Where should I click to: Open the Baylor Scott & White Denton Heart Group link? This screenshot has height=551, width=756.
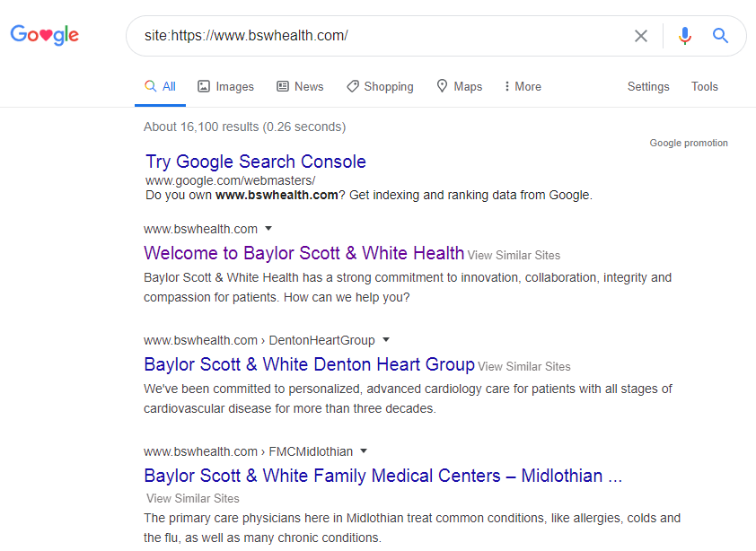[x=309, y=364]
